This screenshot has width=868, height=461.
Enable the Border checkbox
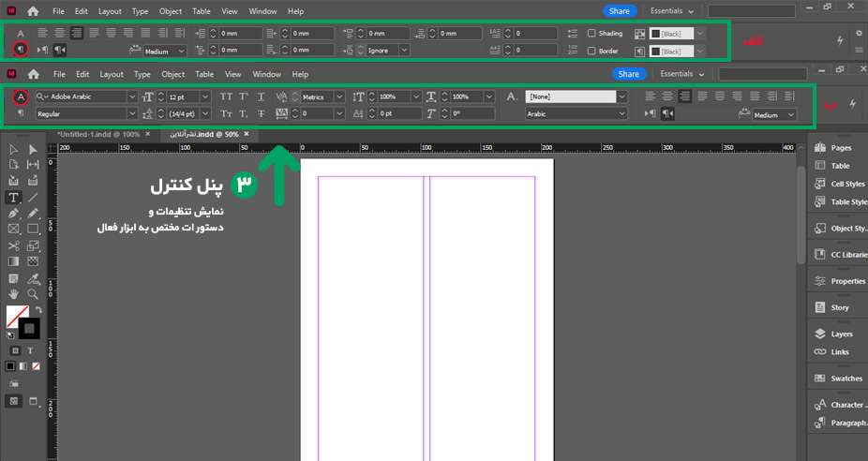point(591,51)
